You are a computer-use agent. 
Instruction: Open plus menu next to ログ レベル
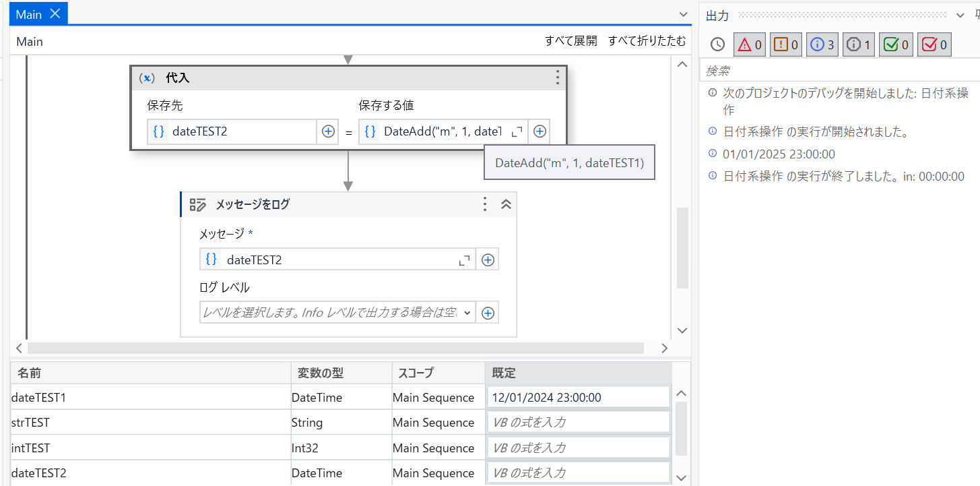tap(488, 313)
